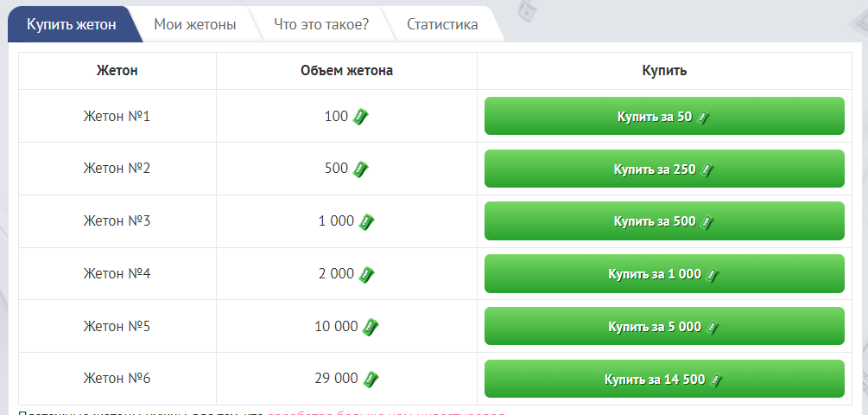Open the Что это такое? tab
The width and height of the screenshot is (868, 415).
(x=320, y=24)
